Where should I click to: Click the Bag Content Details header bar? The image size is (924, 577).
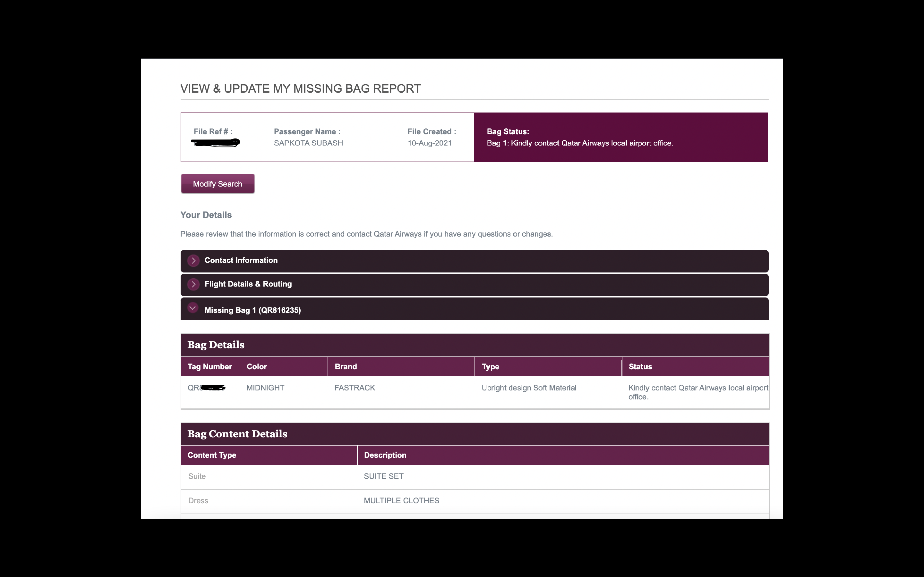(x=237, y=433)
